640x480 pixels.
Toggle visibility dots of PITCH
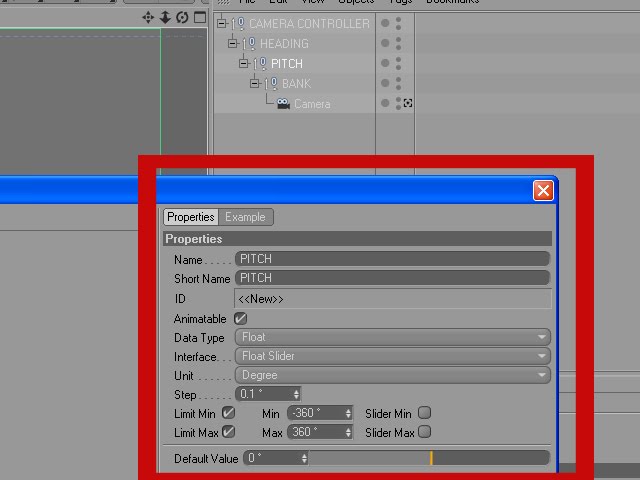tap(398, 63)
